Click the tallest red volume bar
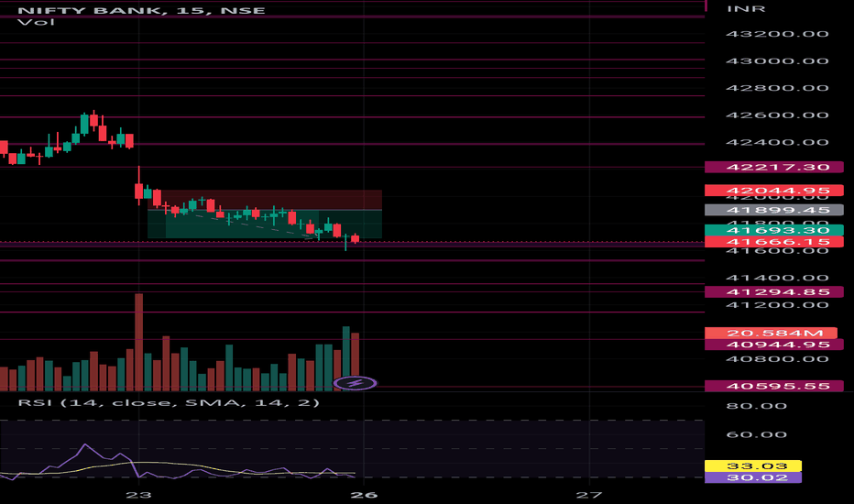 [139, 342]
